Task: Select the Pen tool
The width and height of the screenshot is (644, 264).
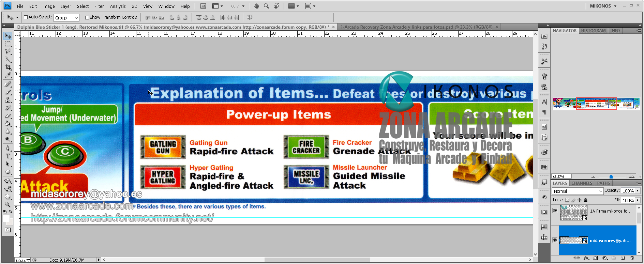Action: tap(8, 148)
